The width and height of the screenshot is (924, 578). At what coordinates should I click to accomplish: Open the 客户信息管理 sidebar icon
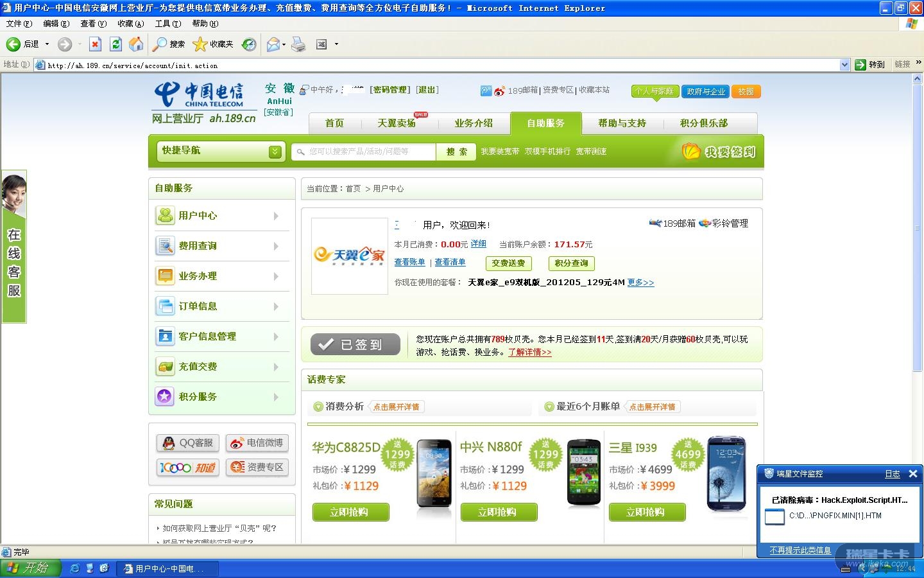click(166, 337)
